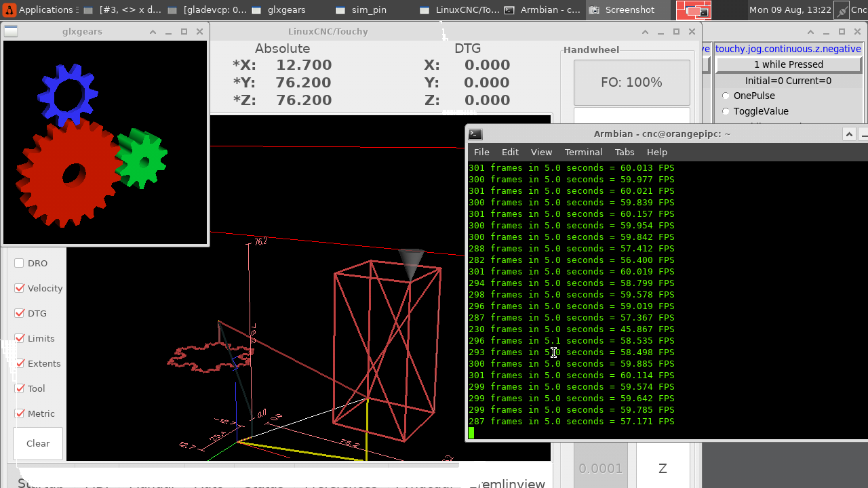Activate the LinuxCNC/To... taskbar entry
Viewport: 868px width, 488px height.
(460, 10)
